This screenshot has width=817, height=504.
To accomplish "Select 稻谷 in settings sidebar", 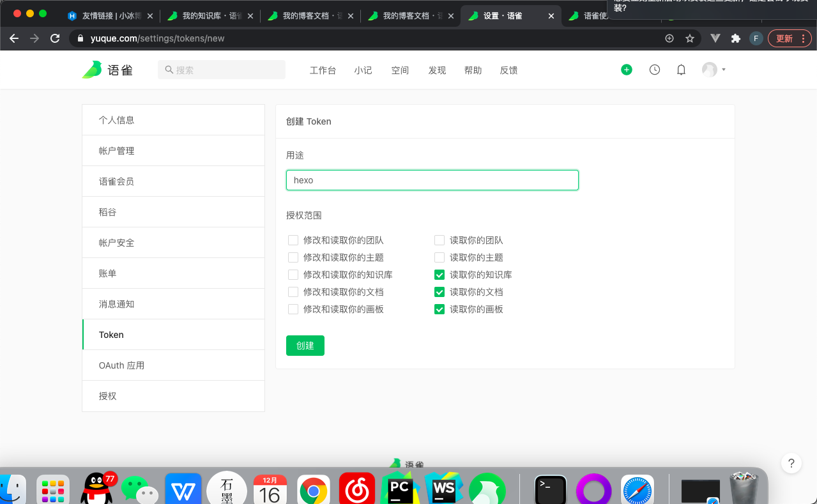I will point(173,212).
